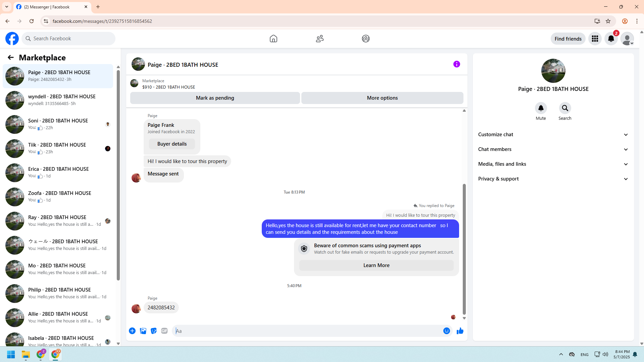Search in conversation icon
This screenshot has width=644, height=362.
[x=565, y=108]
